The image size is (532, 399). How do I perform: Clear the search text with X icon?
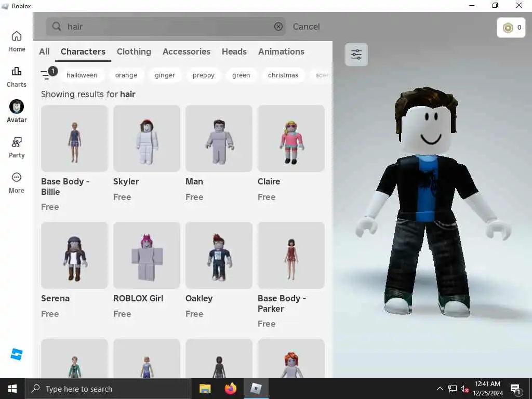coord(278,26)
